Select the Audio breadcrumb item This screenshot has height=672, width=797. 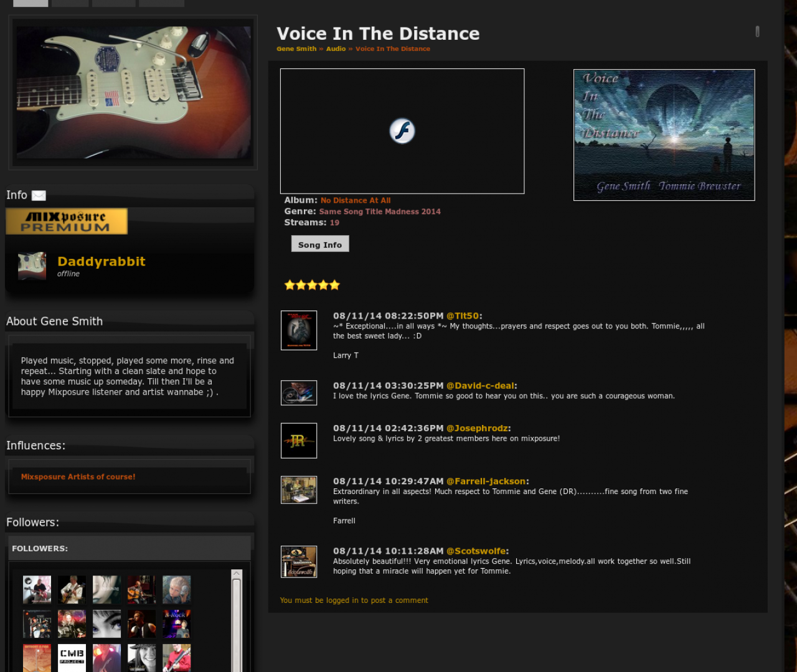pos(336,49)
